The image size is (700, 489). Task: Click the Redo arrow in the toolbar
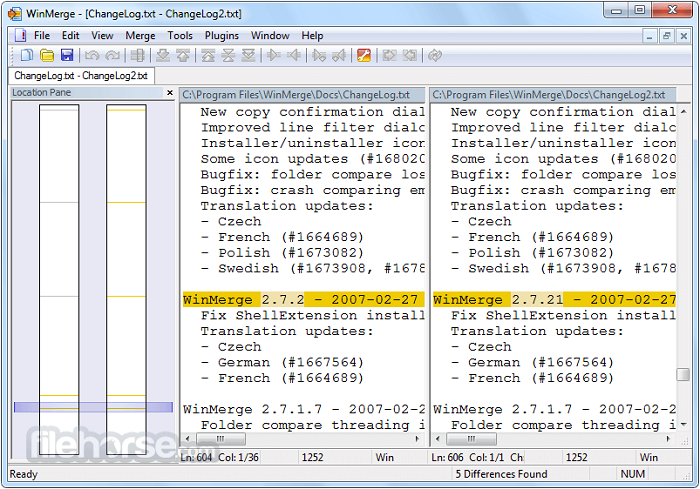point(112,55)
